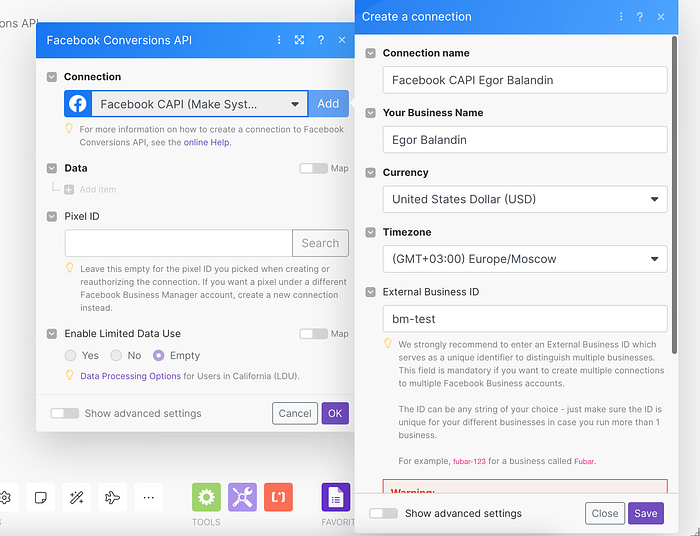Click the Add item plus icon under Data
700x536 pixels.
pyautogui.click(x=69, y=190)
